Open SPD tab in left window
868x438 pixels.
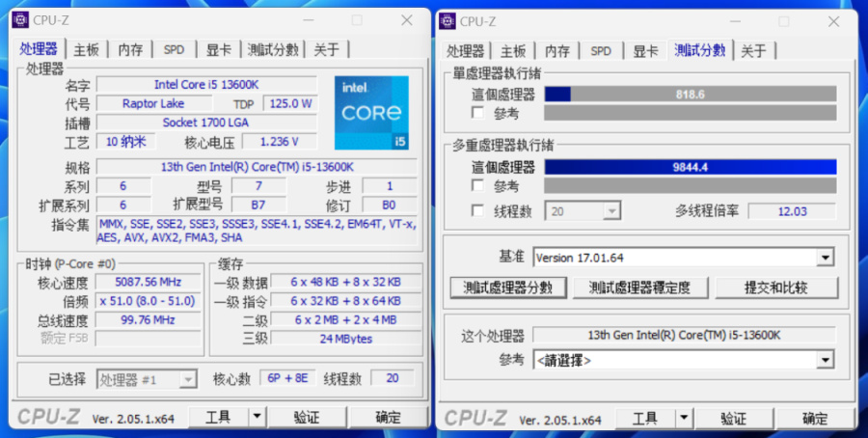point(174,50)
